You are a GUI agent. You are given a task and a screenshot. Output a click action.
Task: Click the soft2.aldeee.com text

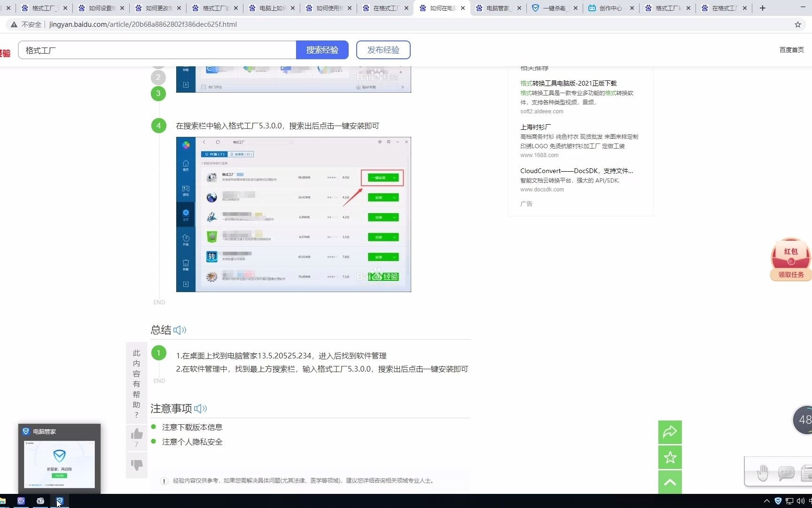click(x=542, y=111)
